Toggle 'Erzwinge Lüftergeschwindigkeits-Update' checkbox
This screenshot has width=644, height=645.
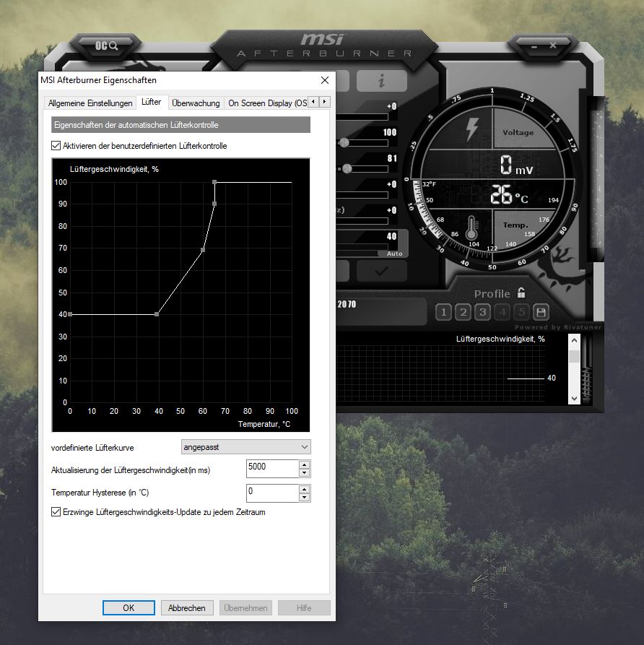click(56, 511)
